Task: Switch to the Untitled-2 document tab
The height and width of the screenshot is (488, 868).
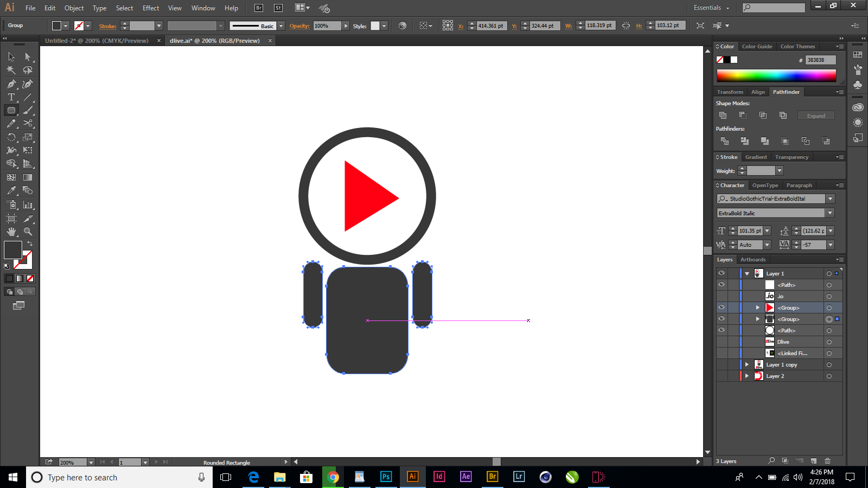Action: click(97, 40)
